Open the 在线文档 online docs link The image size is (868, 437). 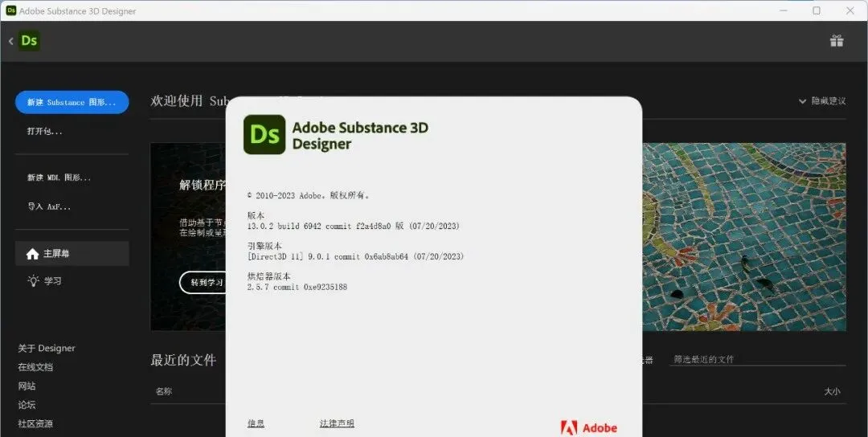click(x=35, y=367)
